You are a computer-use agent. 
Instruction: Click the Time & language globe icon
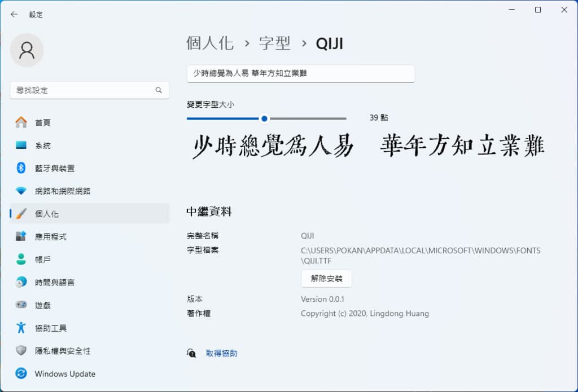21,282
